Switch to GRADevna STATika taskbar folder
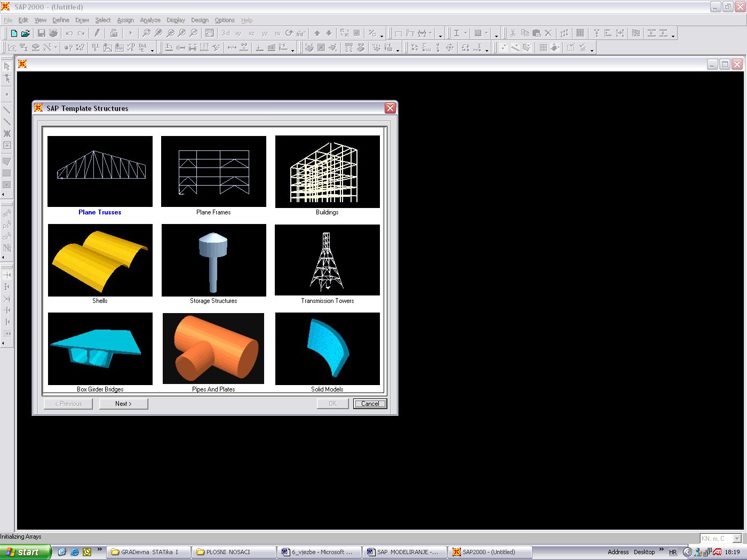 pos(149,552)
